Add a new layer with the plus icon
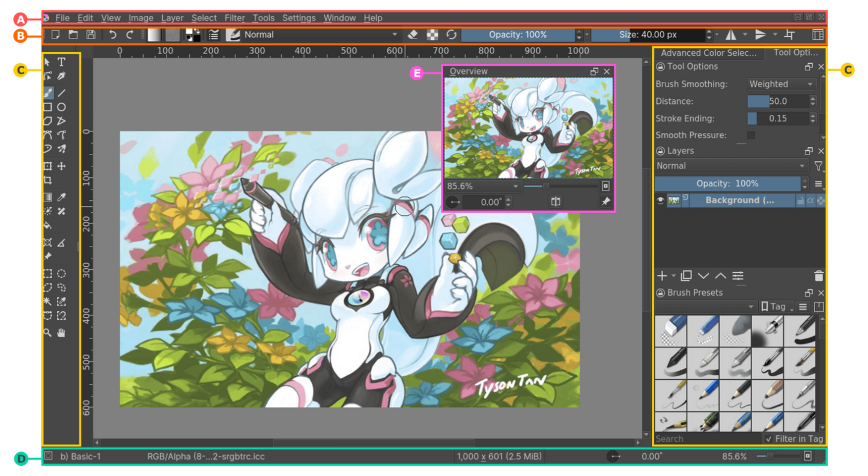The height and width of the screenshot is (476, 868). coord(661,276)
